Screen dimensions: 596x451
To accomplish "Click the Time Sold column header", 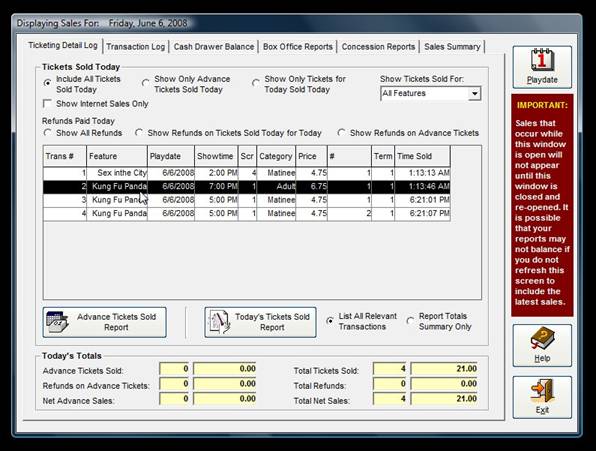I will click(423, 156).
